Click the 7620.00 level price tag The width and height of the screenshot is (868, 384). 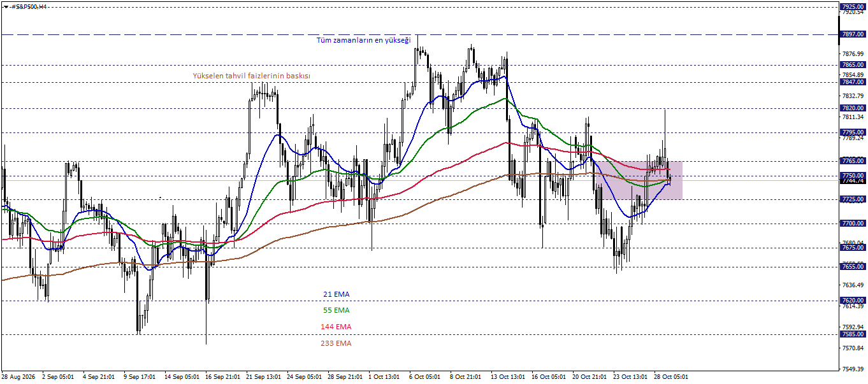[853, 300]
